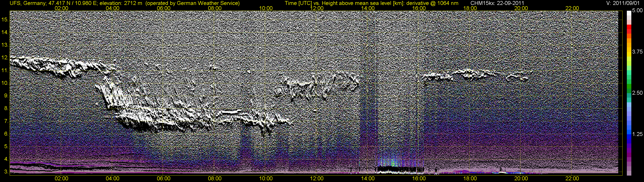Click the 04:00 label on top time axis
Screen dimensions: 644x182
coord(112,8)
